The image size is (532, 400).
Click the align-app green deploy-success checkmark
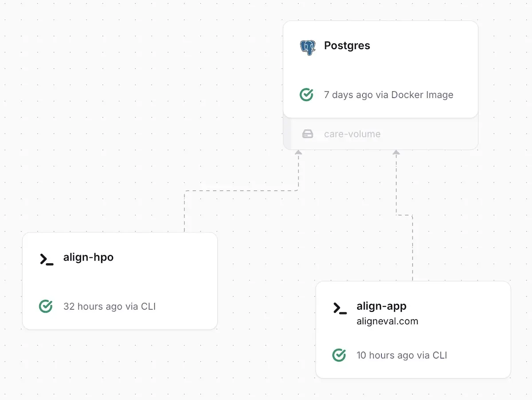(x=339, y=355)
